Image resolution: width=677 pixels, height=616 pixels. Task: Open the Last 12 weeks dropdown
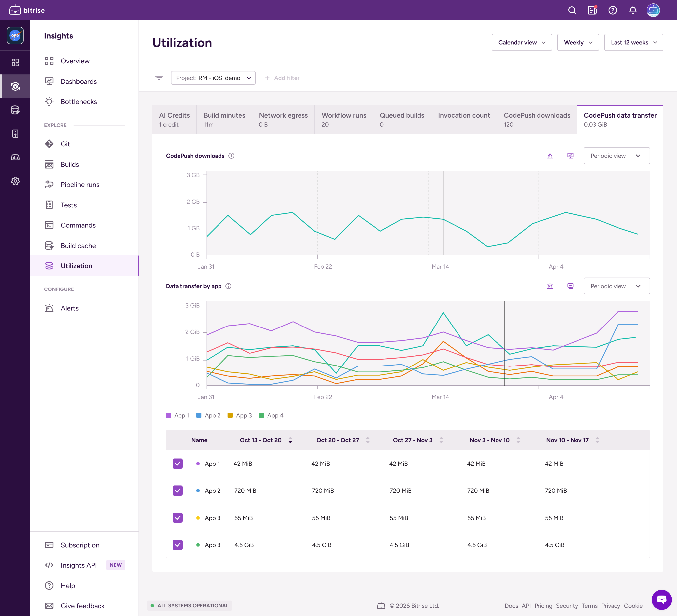[633, 42]
